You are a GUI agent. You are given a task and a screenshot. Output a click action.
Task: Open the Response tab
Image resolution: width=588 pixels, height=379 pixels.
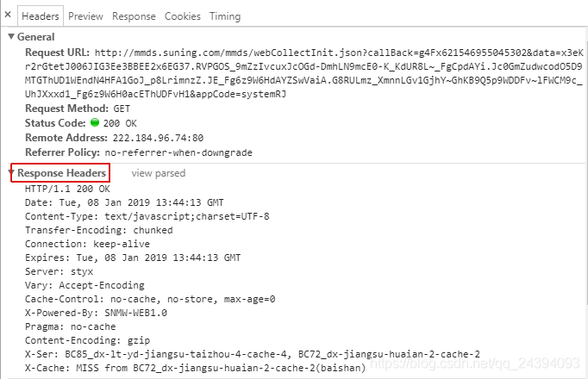click(134, 16)
